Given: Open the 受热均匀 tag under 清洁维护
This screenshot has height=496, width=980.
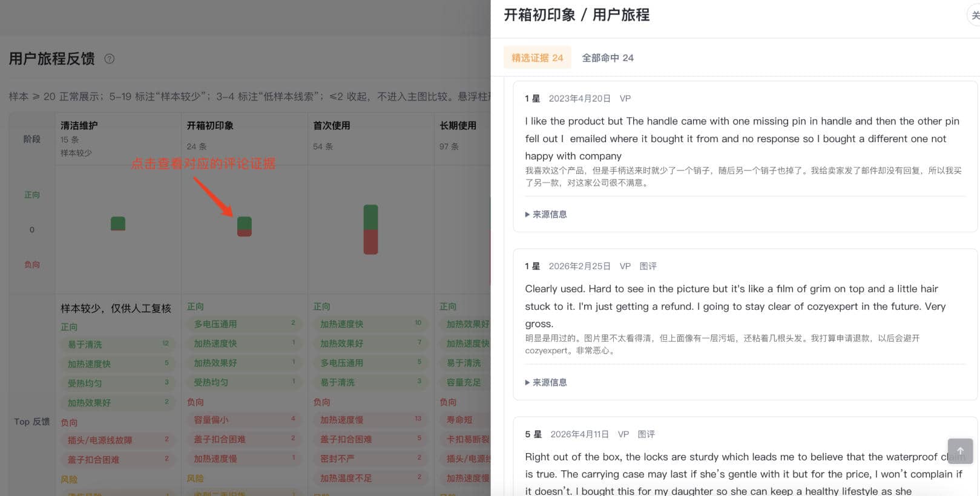Looking at the screenshot, I should coord(117,383).
